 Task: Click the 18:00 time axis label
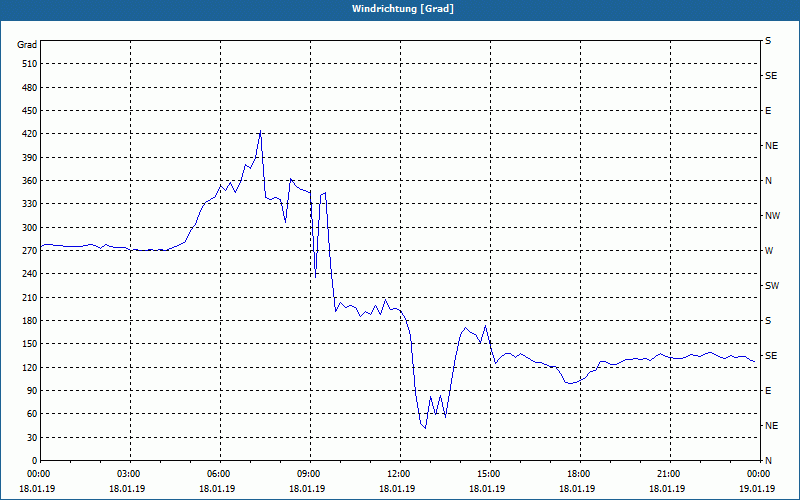point(580,474)
